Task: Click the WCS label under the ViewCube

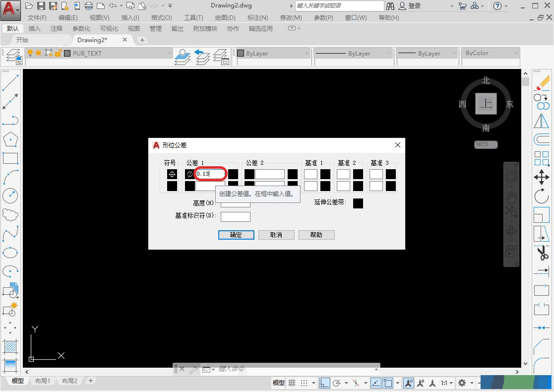Action: tap(486, 144)
